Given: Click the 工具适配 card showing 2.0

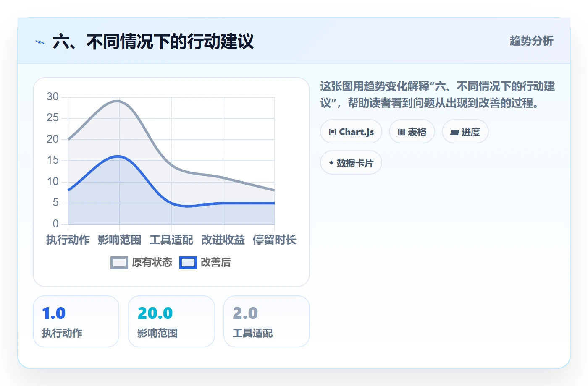Looking at the screenshot, I should point(267,321).
